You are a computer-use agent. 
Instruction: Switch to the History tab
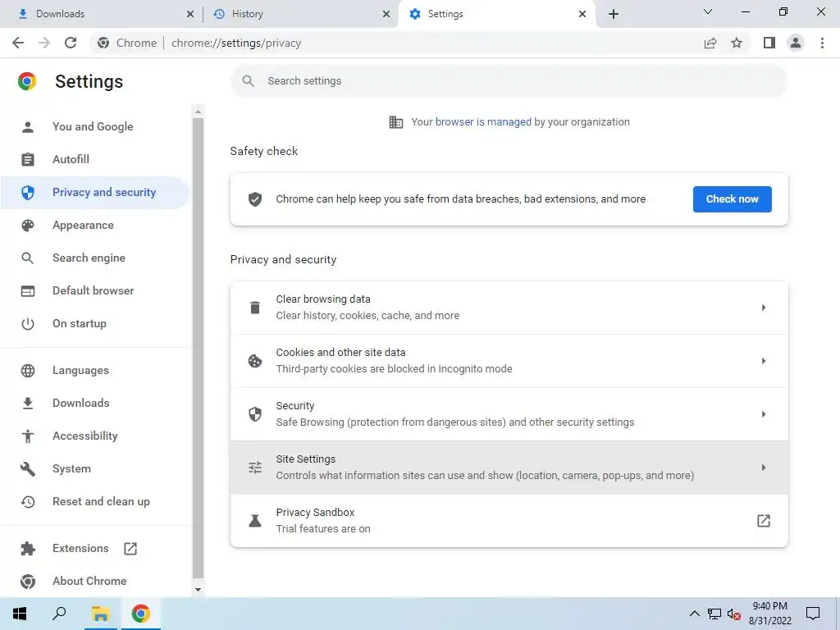click(x=300, y=14)
